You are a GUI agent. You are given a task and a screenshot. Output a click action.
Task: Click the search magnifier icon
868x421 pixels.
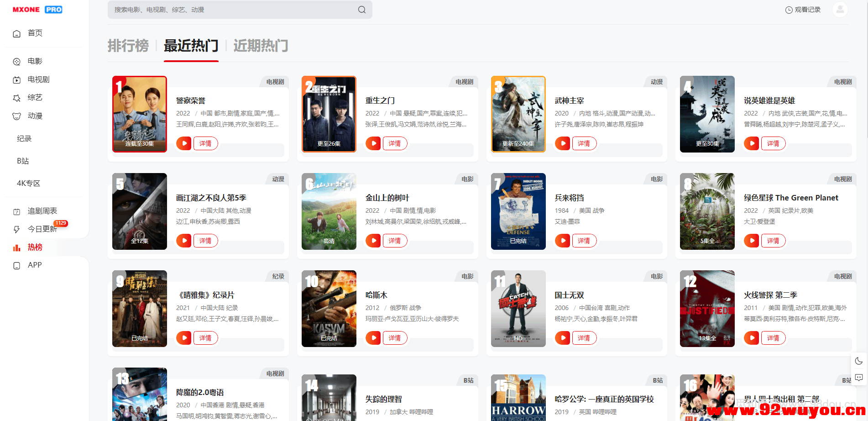pyautogui.click(x=361, y=9)
